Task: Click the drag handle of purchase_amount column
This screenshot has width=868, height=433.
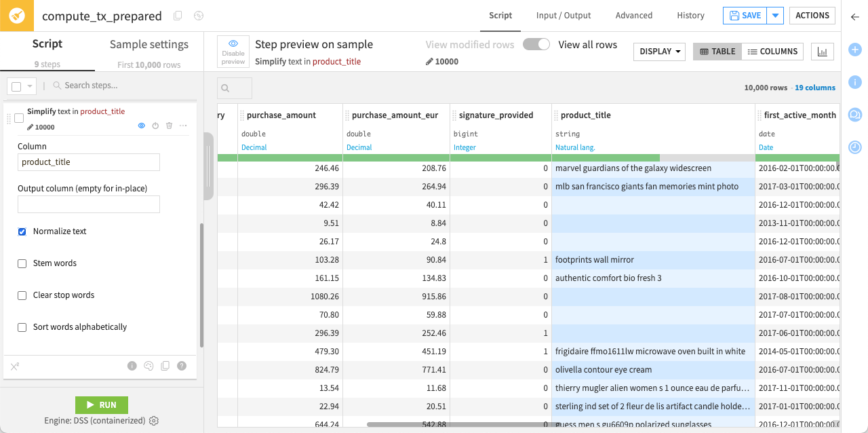Action: point(241,115)
